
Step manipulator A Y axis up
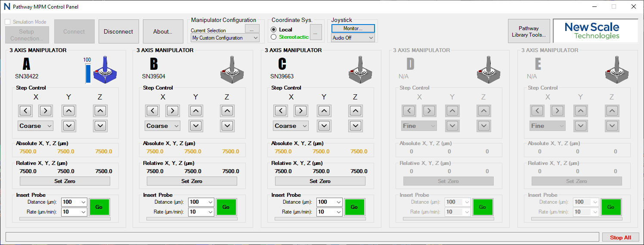[69, 111]
